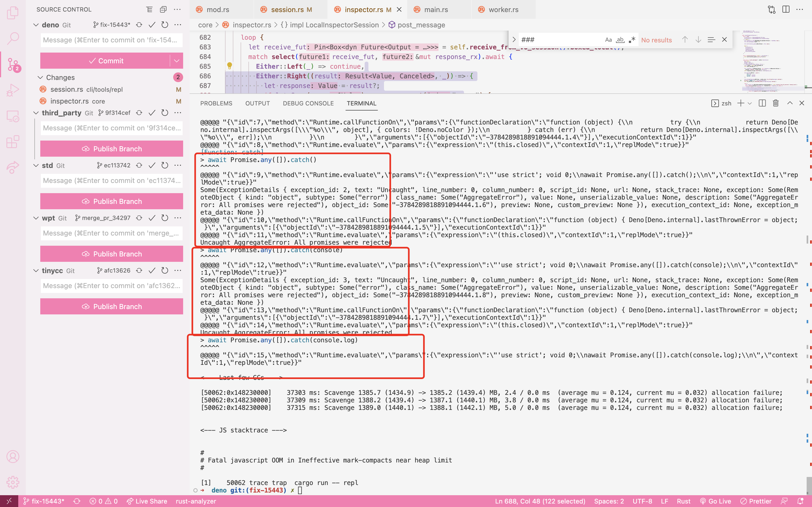Viewport: 812px width, 507px height.
Task: Kill the active terminal with trash icon
Action: coord(775,103)
